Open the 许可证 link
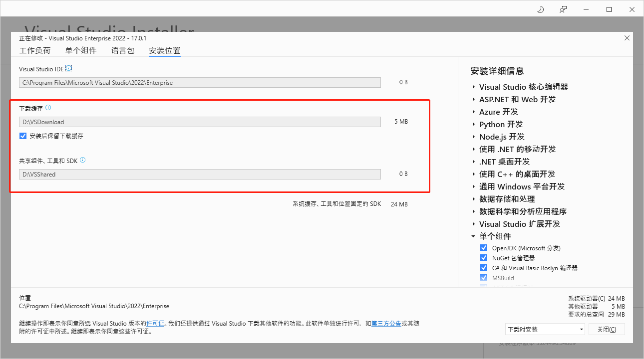 155,323
